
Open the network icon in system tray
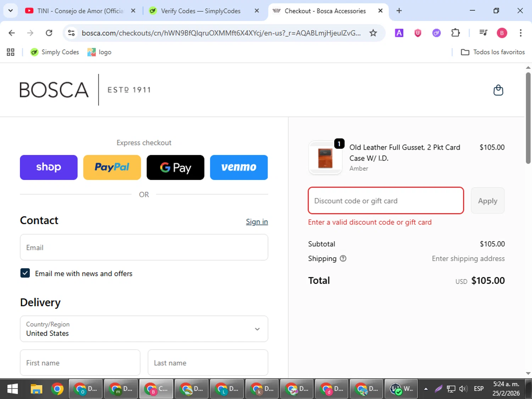pyautogui.click(x=451, y=389)
